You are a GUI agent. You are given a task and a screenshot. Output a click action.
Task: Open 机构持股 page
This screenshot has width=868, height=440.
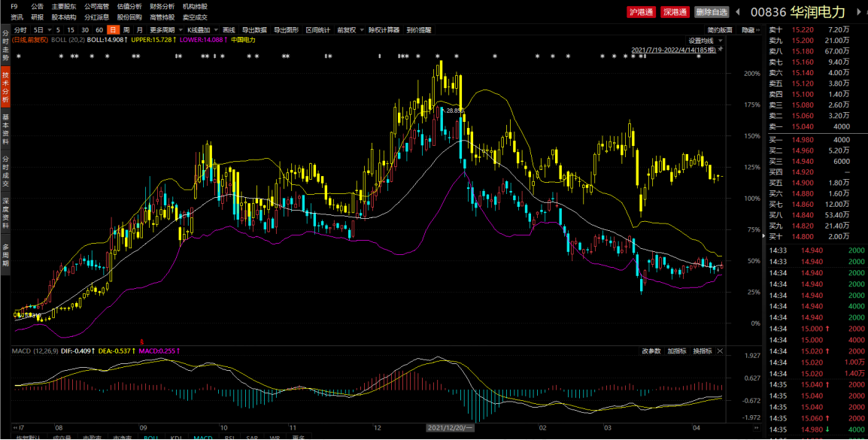click(x=195, y=6)
